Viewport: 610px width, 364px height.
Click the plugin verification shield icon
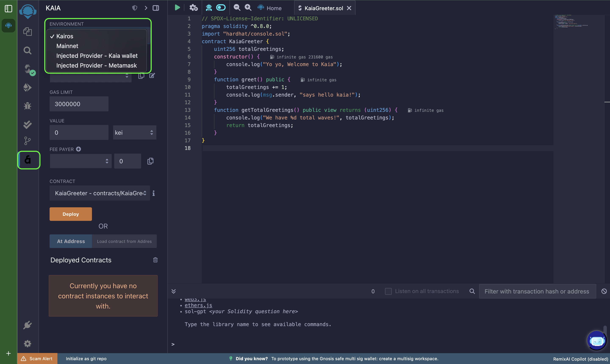(x=135, y=8)
